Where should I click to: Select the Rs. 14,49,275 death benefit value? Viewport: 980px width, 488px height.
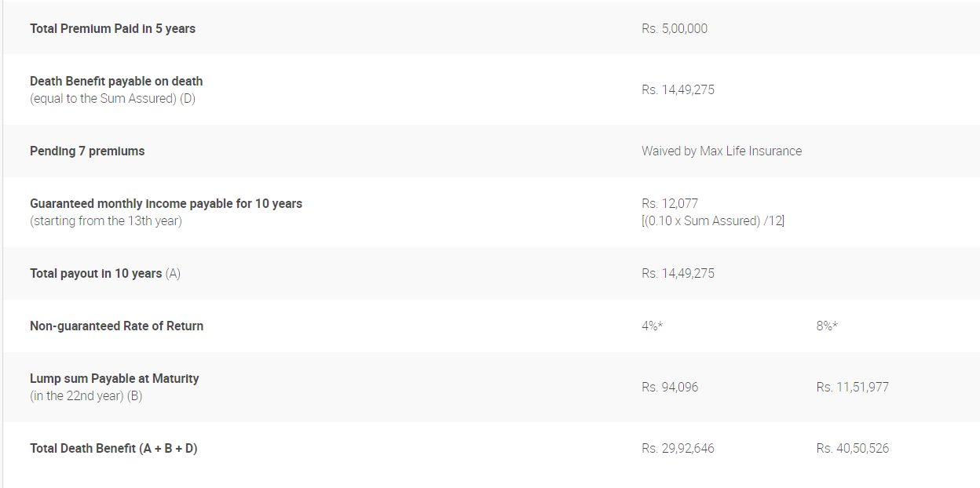click(678, 89)
